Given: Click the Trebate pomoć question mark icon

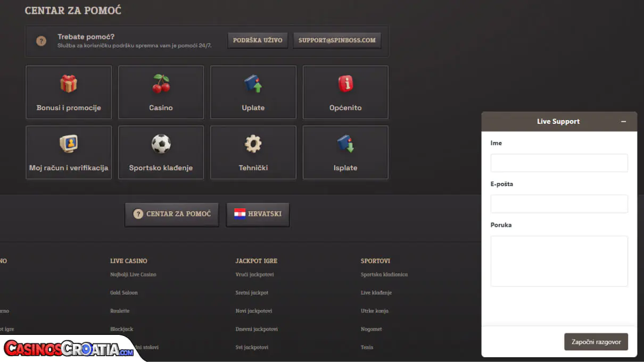Looking at the screenshot, I should click(41, 41).
